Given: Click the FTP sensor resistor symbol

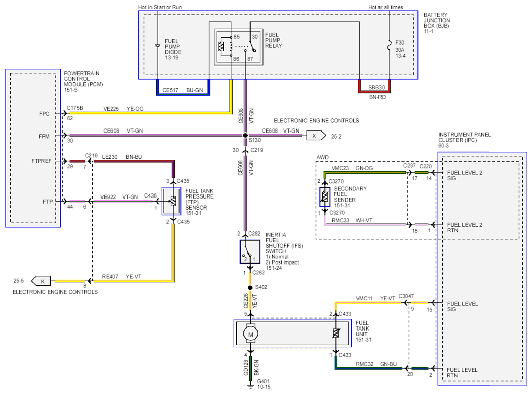Looking at the screenshot, I should click(x=173, y=201).
